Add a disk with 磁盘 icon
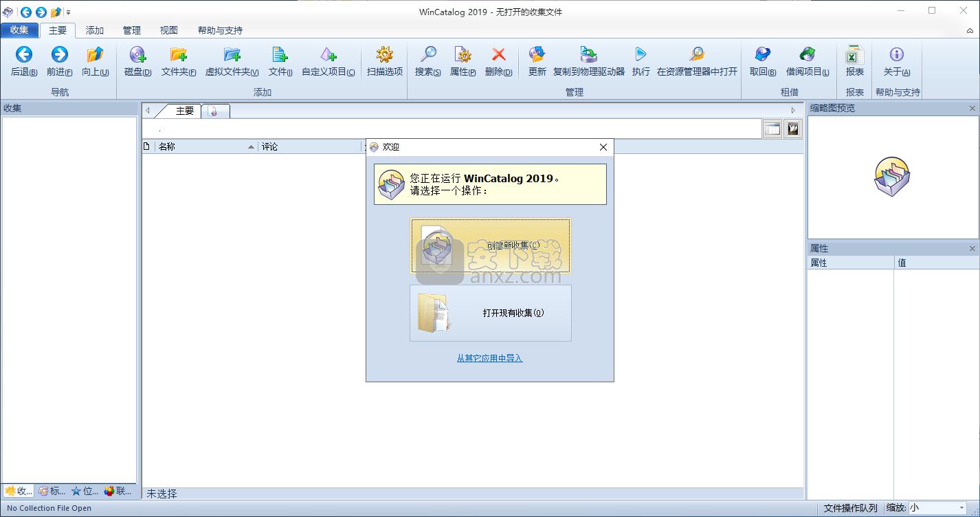The width and height of the screenshot is (980, 517). (138, 62)
